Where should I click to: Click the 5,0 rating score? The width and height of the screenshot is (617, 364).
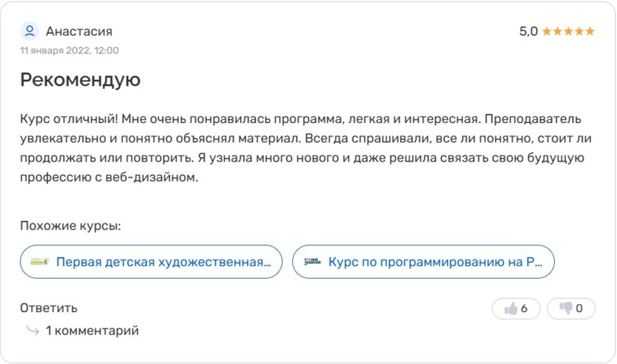click(528, 32)
